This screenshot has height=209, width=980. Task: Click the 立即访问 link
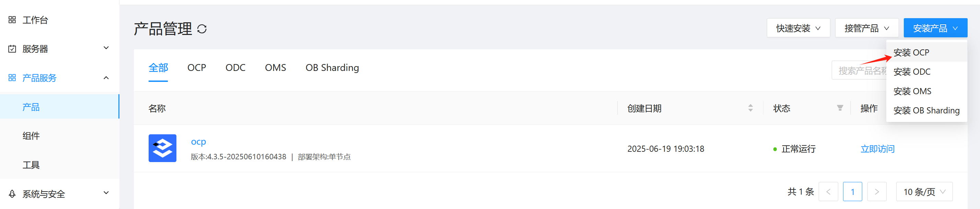(x=877, y=149)
